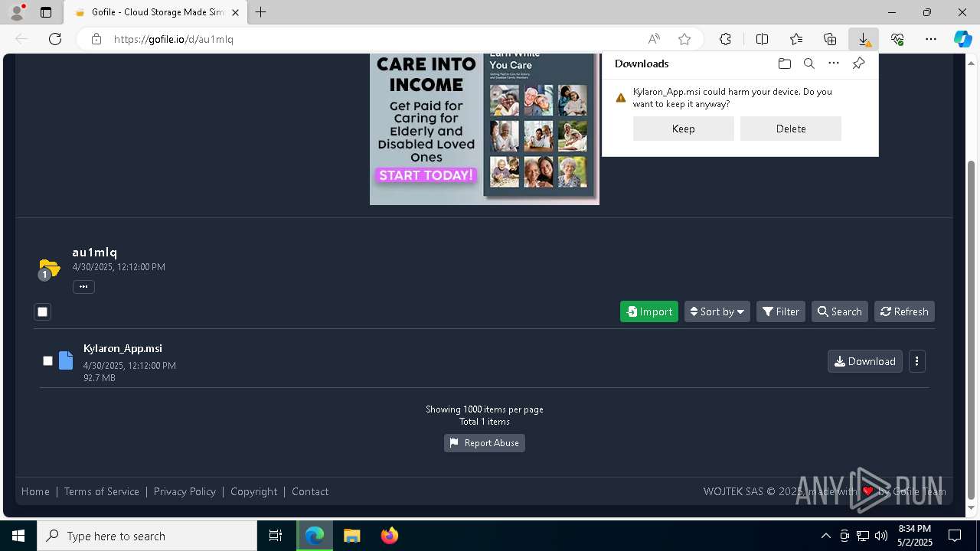Open the Terms of Service link

pos(102,491)
